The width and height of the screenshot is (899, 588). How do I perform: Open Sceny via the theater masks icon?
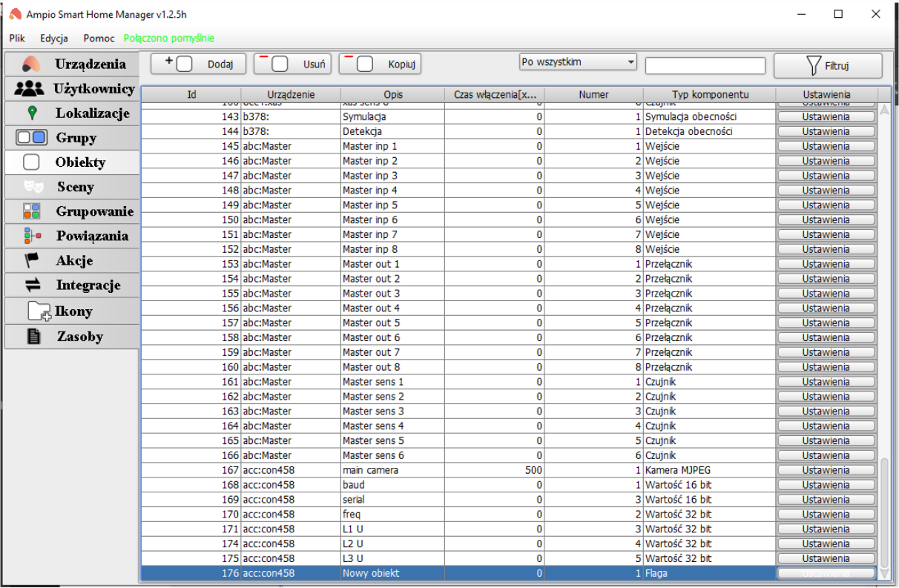(x=33, y=187)
